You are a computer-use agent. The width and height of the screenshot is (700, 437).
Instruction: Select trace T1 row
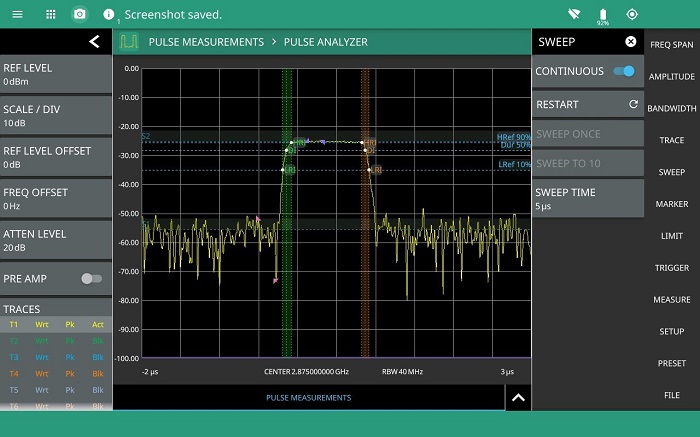pos(56,325)
